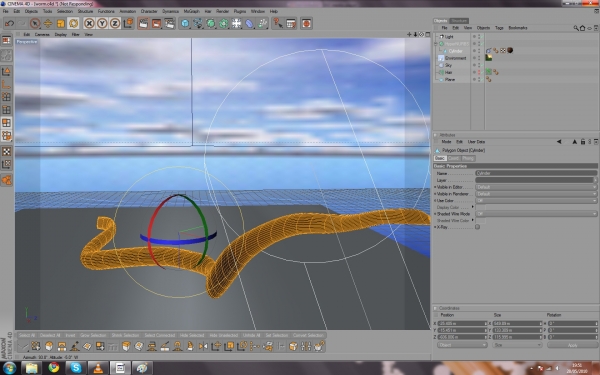Click Grow Selection button
This screenshot has height=375, width=600.
click(x=93, y=336)
